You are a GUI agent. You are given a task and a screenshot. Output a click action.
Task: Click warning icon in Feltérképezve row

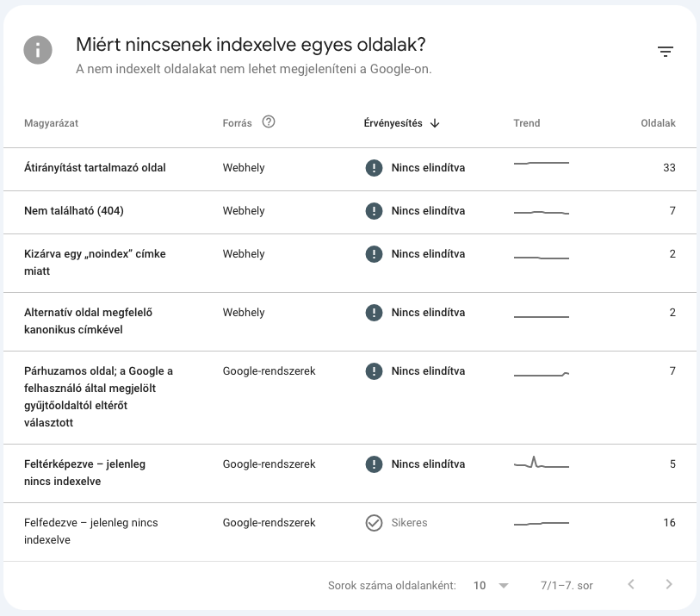(373, 464)
